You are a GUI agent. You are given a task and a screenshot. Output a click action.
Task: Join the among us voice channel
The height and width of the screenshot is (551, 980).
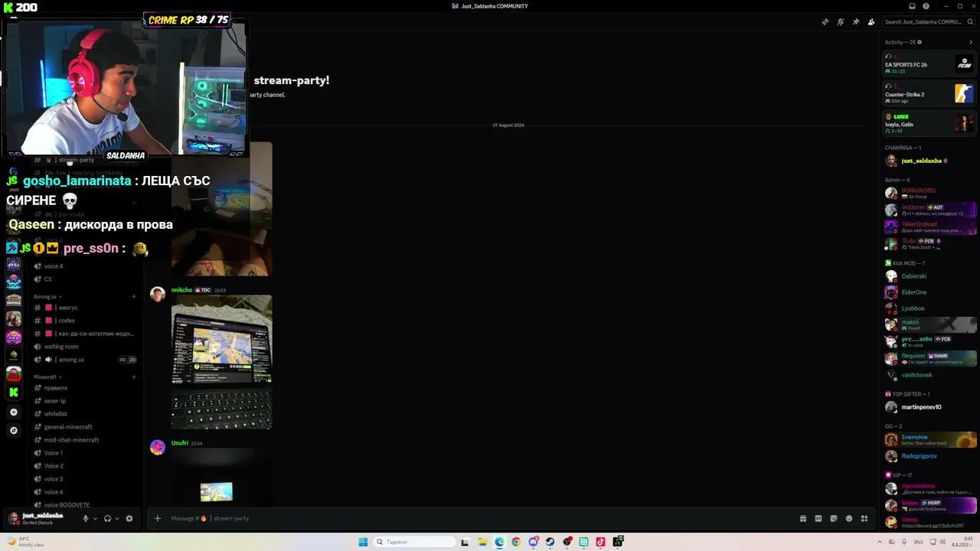tap(84, 360)
